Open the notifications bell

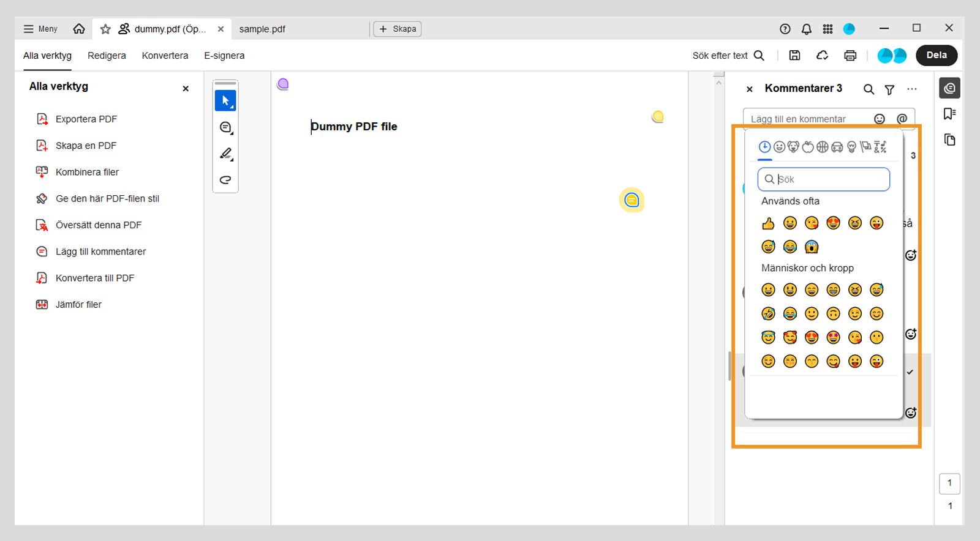click(x=807, y=29)
